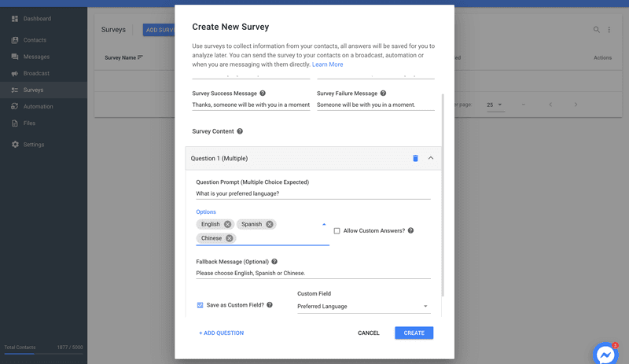Remove the Chinese option chip
This screenshot has height=364, width=629.
tap(229, 238)
